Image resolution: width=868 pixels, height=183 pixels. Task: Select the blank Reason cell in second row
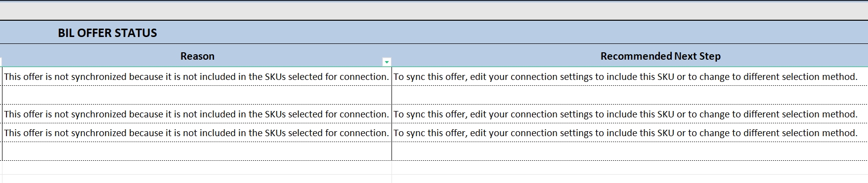pos(197,95)
